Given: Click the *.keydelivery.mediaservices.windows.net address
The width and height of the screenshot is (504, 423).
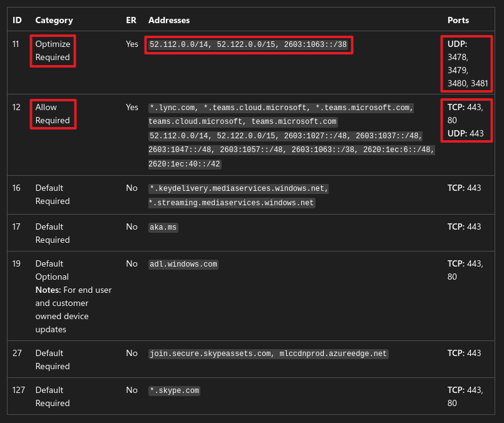Looking at the screenshot, I should click(x=239, y=188).
